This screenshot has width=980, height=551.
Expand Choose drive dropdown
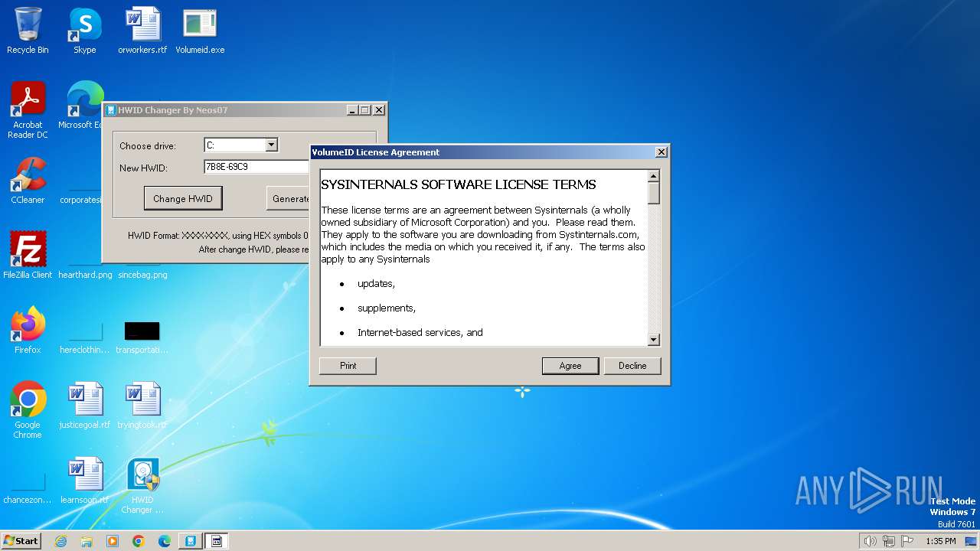[271, 145]
